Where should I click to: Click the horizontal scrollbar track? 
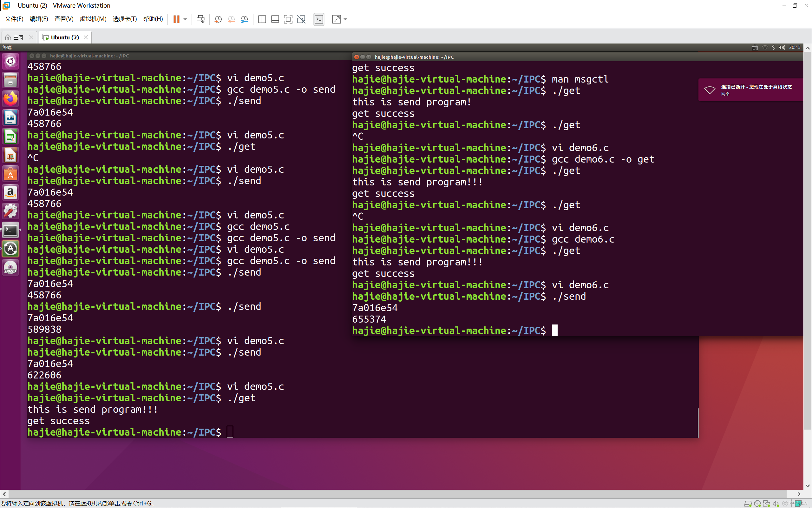[398, 494]
